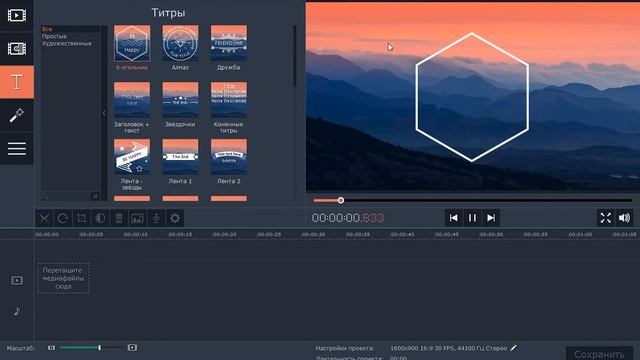Click the timeline zoom in icon
Screen dimensions: 640x360
(132, 348)
